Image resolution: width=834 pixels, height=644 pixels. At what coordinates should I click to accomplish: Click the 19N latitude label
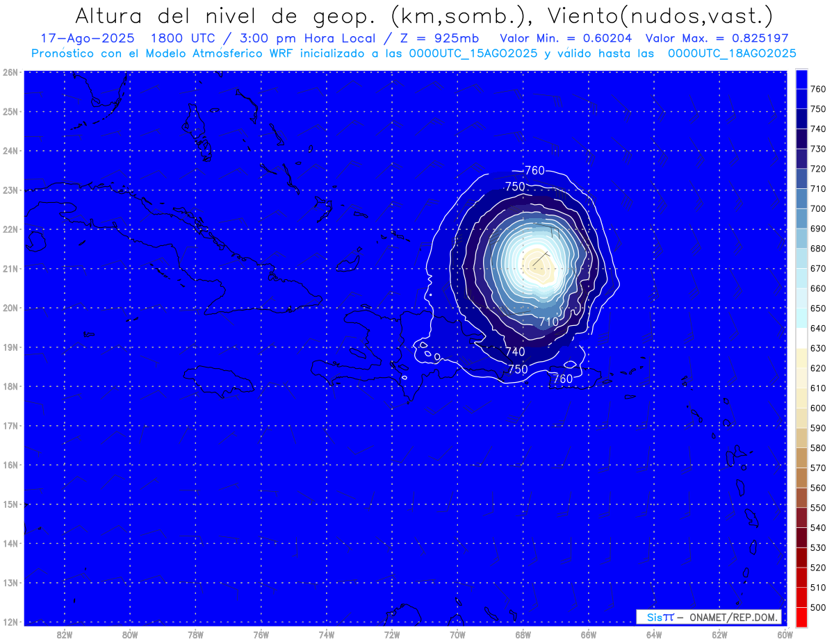coord(10,347)
